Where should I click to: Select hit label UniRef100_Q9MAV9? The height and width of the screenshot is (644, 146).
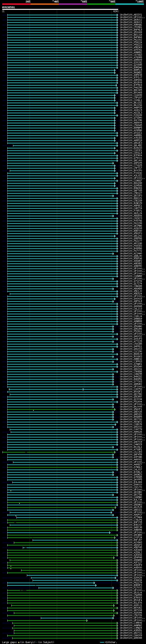coord(131,60)
